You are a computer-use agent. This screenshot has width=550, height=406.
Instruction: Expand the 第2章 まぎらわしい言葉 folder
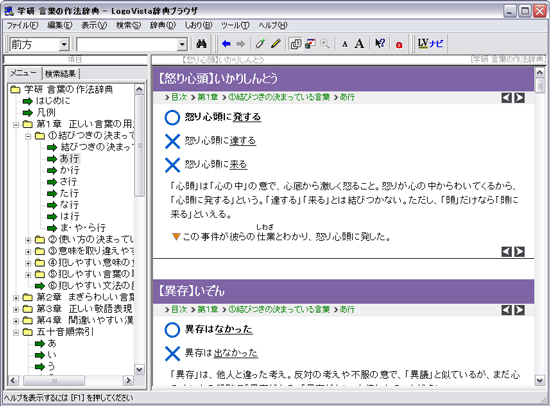pyautogui.click(x=16, y=298)
